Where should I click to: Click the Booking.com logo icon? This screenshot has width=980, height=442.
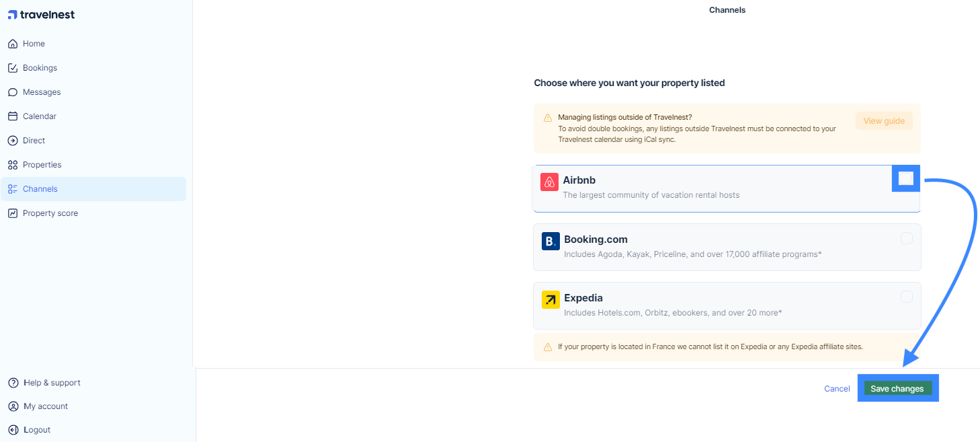click(550, 240)
